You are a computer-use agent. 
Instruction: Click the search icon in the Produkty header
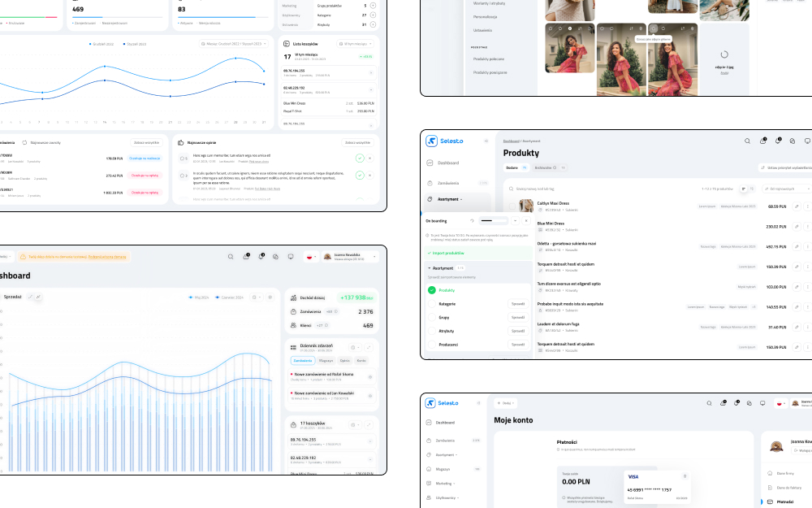tap(748, 141)
